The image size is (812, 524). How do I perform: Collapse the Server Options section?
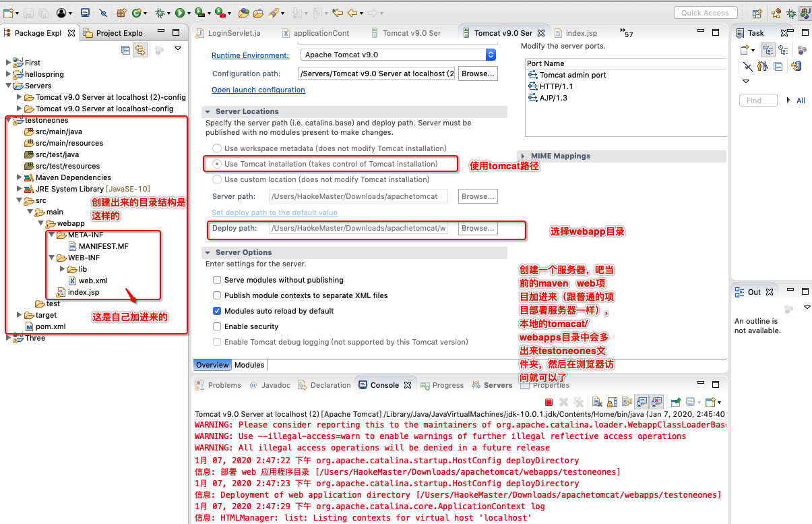pos(209,252)
